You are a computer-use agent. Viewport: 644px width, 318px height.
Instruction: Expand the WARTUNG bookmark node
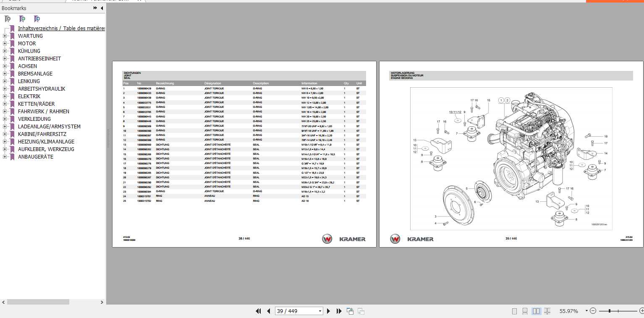5,36
